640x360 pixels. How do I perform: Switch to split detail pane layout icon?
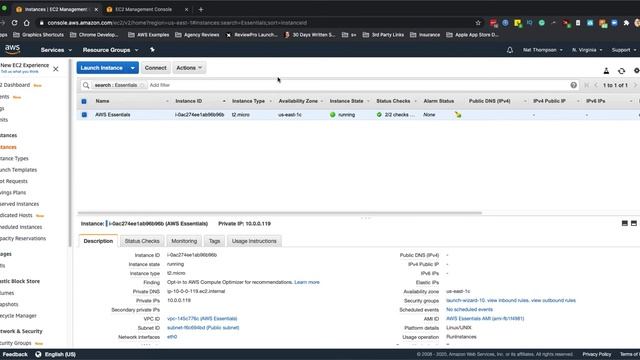(x=624, y=223)
